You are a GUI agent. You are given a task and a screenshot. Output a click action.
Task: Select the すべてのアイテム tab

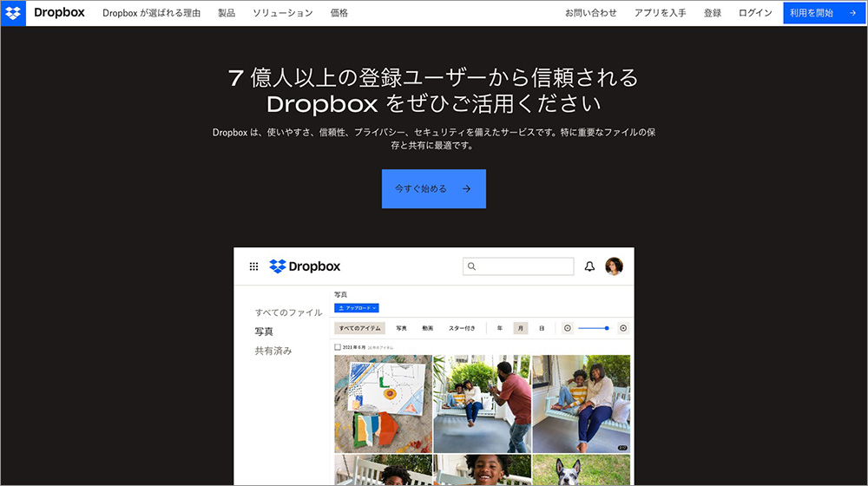pyautogui.click(x=360, y=328)
